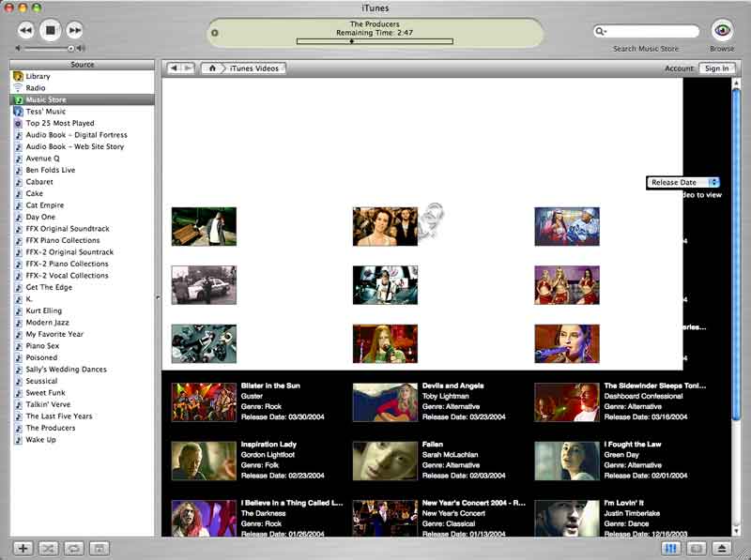Screen dimensions: 751x560
Task: Toggle the visualizer button
Action: pos(697,548)
